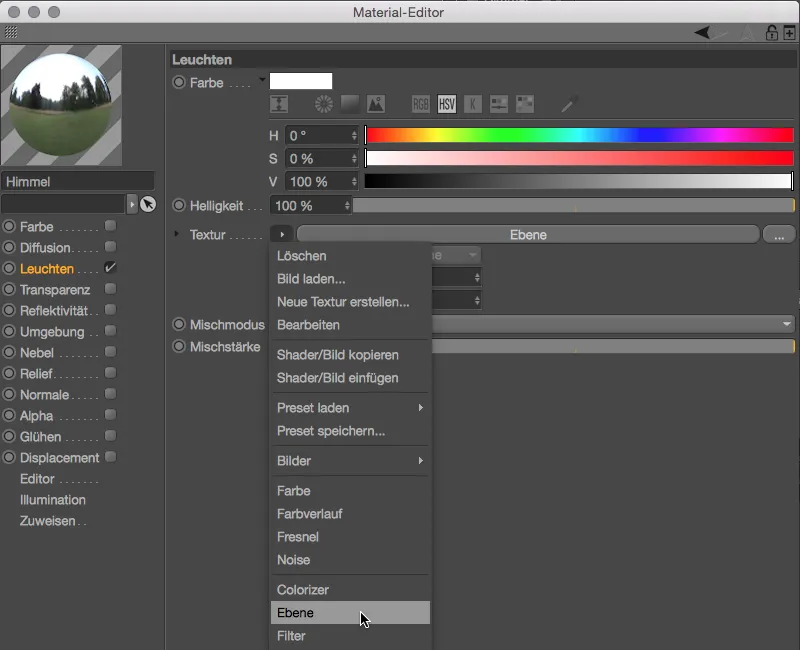Select the Colorizer shader entry
800x650 pixels.
click(351, 590)
